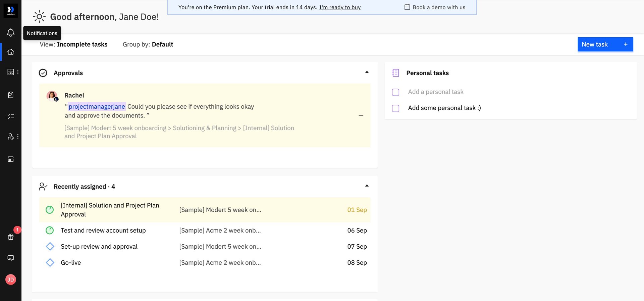This screenshot has width=644, height=301.
Task: Open the Notifications bell icon
Action: click(11, 33)
